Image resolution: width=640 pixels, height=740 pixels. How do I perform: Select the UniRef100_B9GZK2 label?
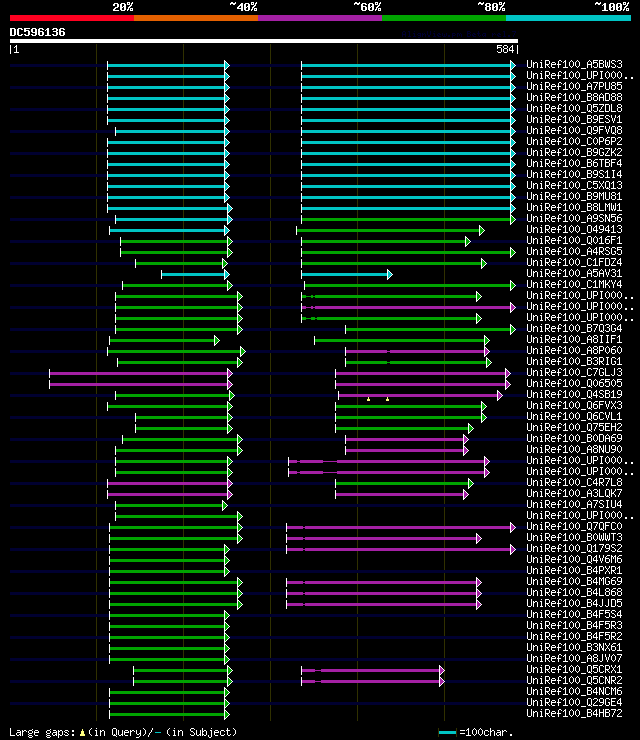(x=574, y=152)
